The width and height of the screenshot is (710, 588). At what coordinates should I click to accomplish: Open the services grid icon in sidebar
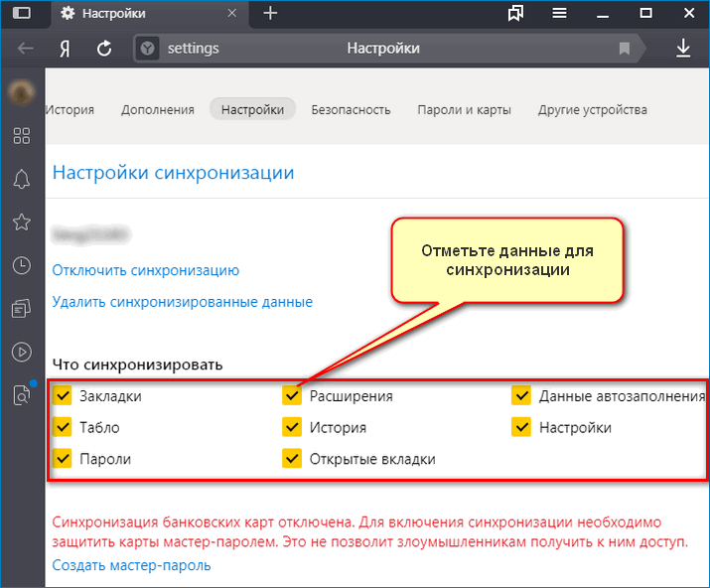coord(21,135)
